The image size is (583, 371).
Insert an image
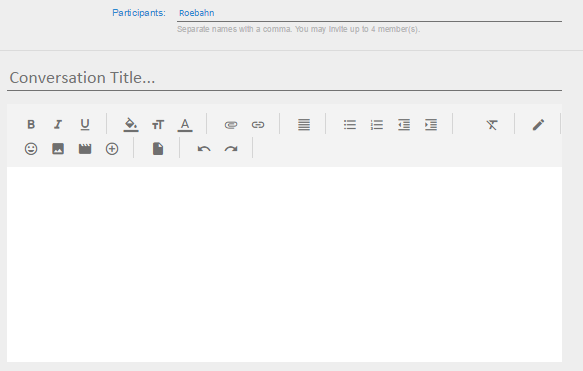click(58, 149)
